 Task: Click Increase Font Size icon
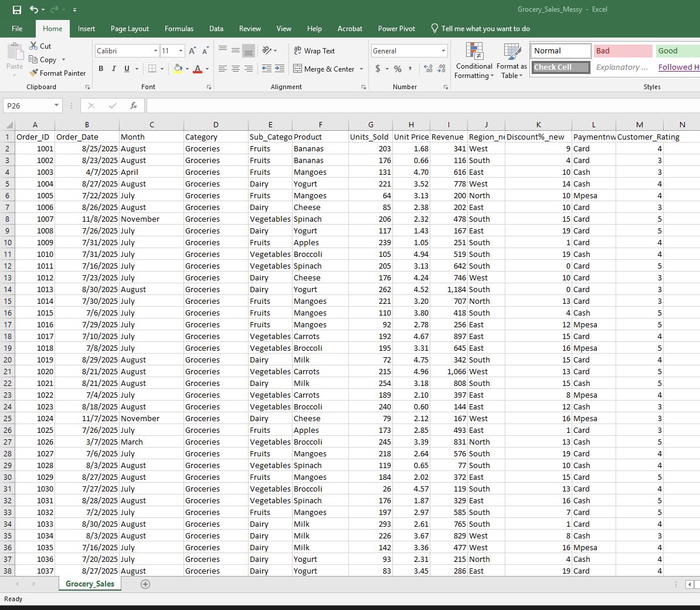coord(192,51)
